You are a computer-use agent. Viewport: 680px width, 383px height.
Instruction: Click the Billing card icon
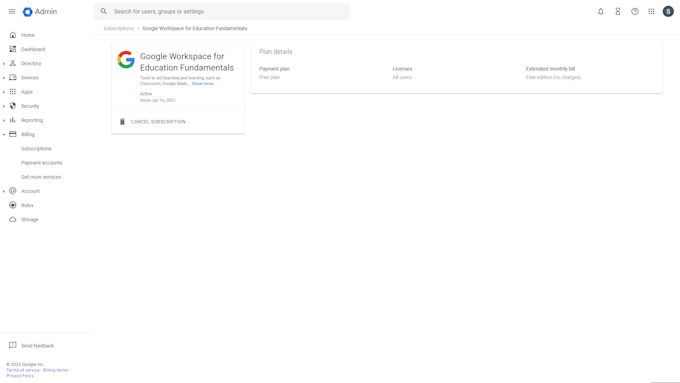pos(13,134)
